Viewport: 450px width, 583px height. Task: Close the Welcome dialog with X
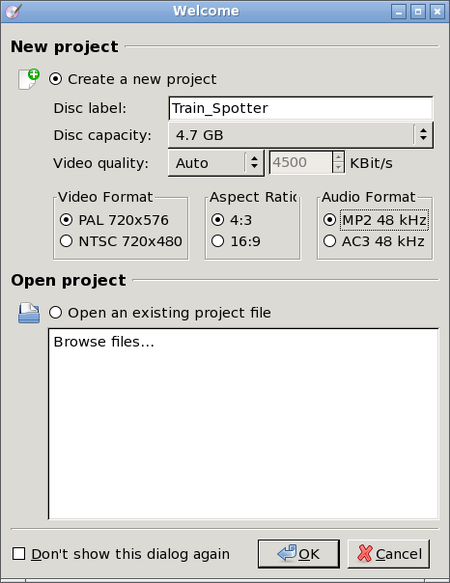click(x=437, y=12)
